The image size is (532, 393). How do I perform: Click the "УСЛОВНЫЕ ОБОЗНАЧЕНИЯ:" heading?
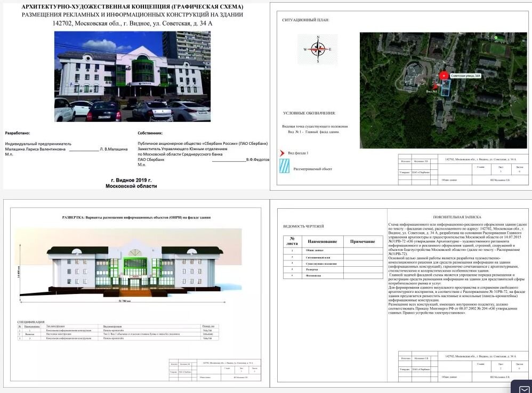click(309, 113)
